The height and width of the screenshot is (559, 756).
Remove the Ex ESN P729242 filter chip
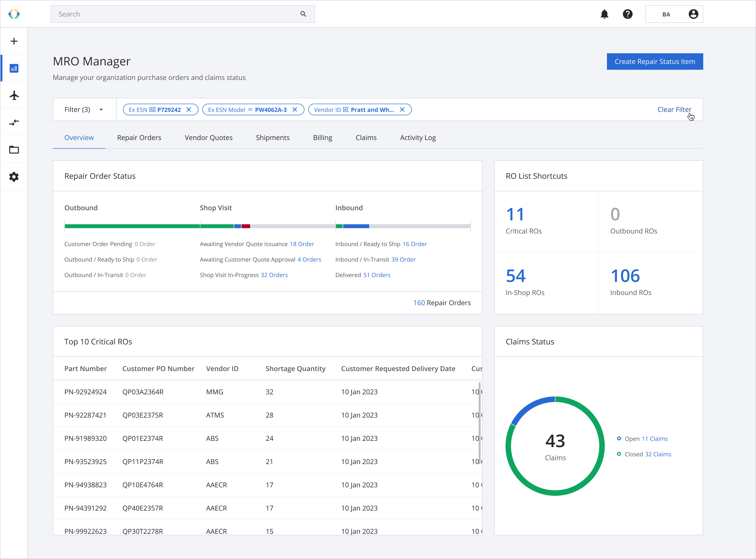coord(189,110)
